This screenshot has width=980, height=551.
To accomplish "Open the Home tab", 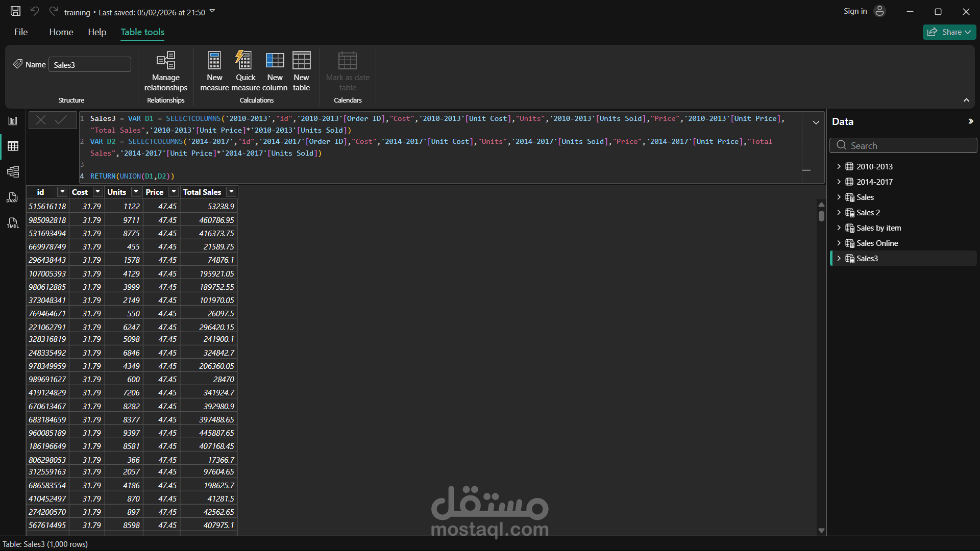I will (61, 32).
